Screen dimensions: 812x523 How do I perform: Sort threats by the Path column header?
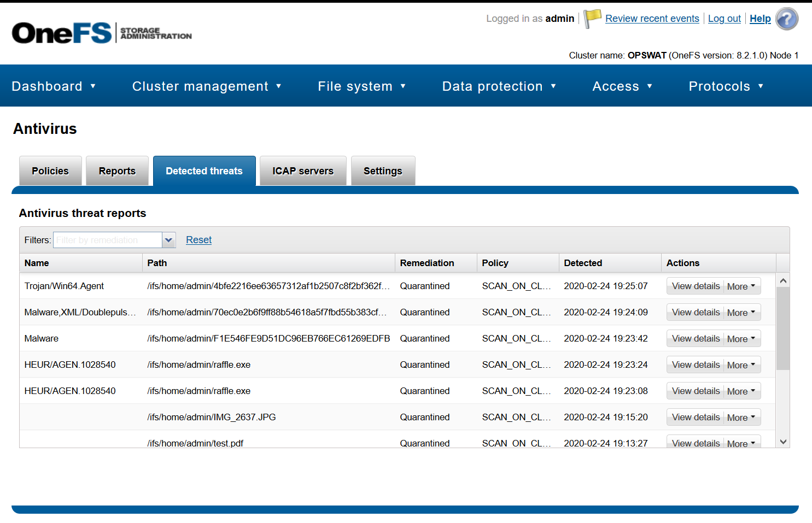click(268, 263)
